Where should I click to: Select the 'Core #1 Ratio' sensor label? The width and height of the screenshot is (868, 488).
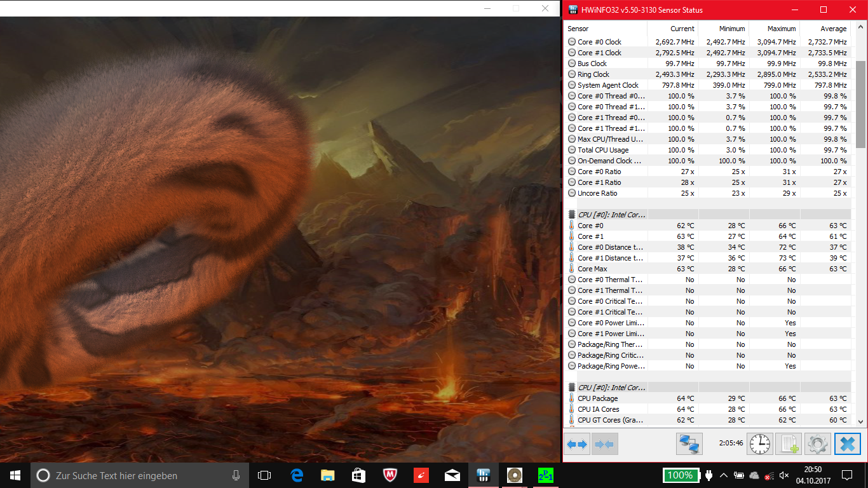[x=599, y=182]
